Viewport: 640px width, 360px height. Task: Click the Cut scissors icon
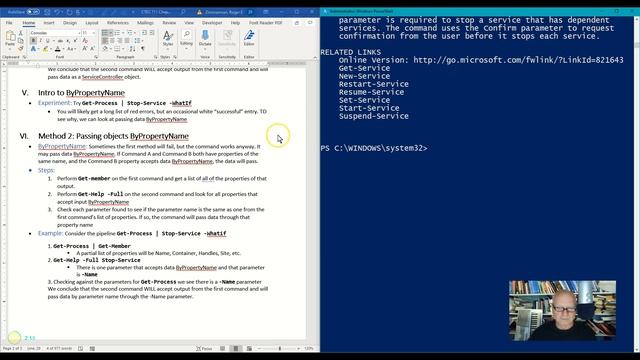[21, 33]
